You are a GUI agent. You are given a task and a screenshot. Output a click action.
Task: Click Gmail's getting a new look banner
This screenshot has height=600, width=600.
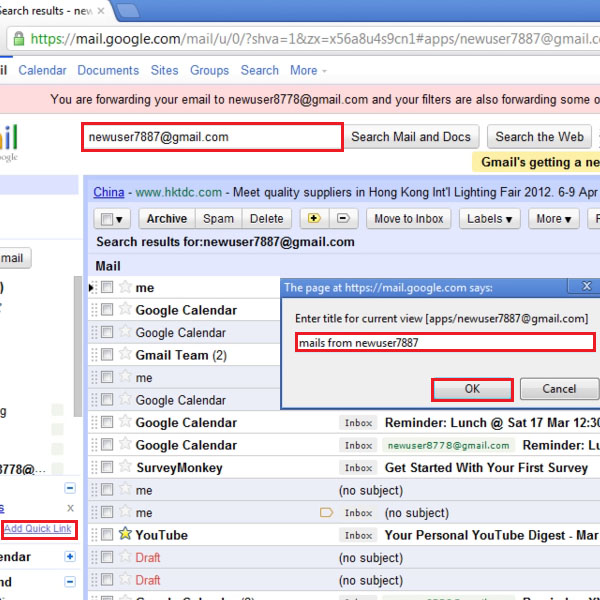(536, 162)
